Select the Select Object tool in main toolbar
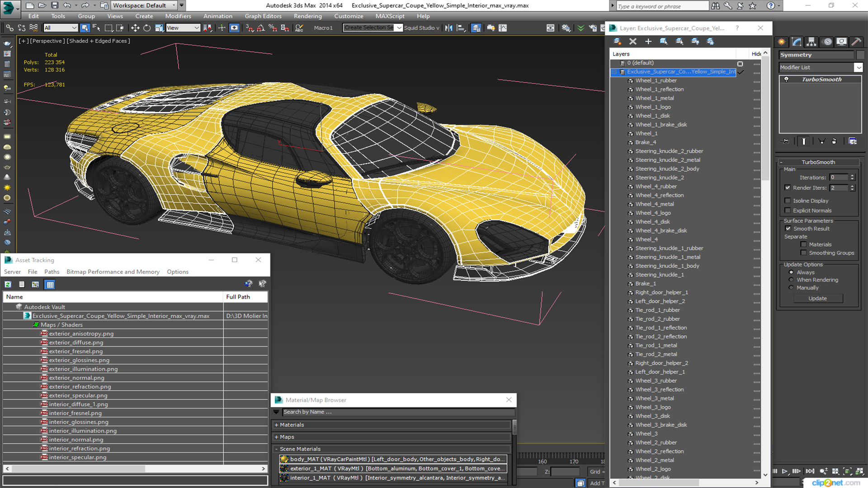The height and width of the screenshot is (488, 868). coord(85,28)
